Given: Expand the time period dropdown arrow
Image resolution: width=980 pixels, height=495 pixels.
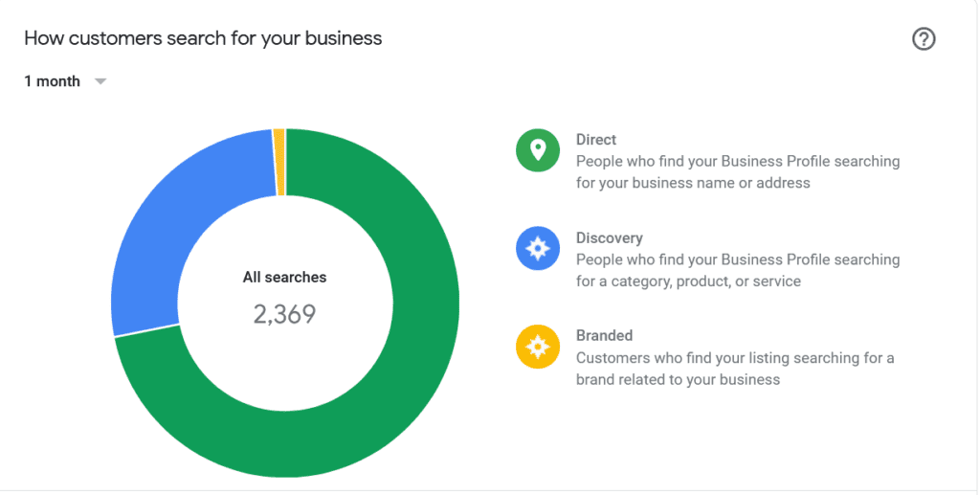Looking at the screenshot, I should click(100, 82).
